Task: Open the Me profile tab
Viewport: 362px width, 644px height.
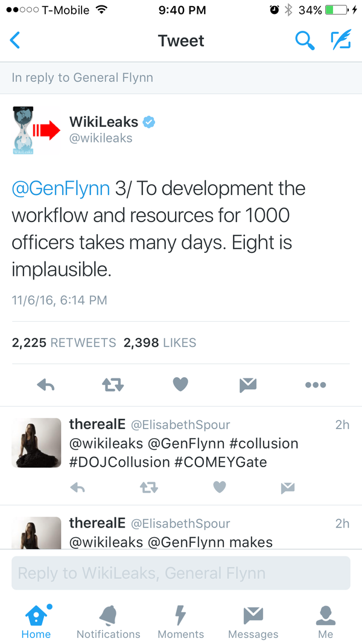Action: coord(325,622)
